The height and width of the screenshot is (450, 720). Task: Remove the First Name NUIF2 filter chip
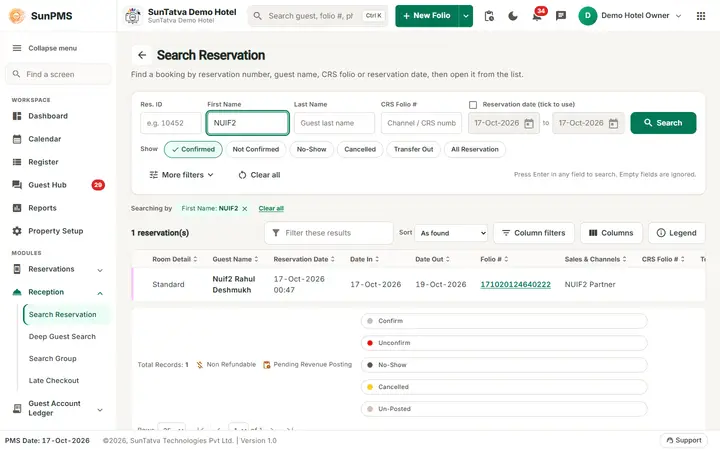click(245, 208)
